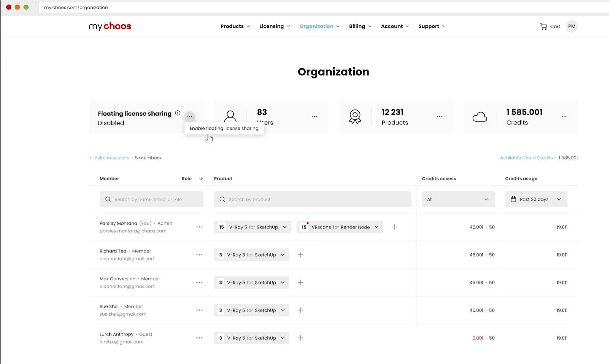Click in Search by name, email or role
Image resolution: width=615 pixels, height=364 pixels.
coord(151,199)
